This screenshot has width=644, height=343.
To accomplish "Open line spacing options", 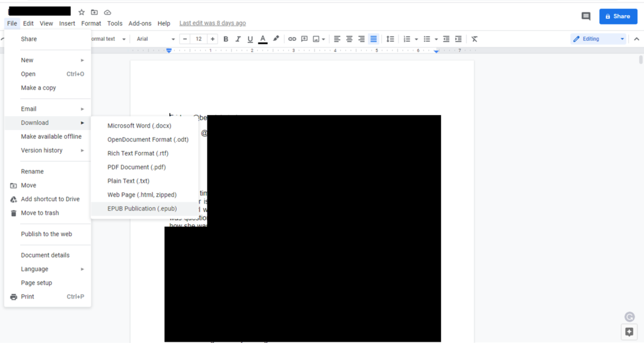I will coord(390,39).
